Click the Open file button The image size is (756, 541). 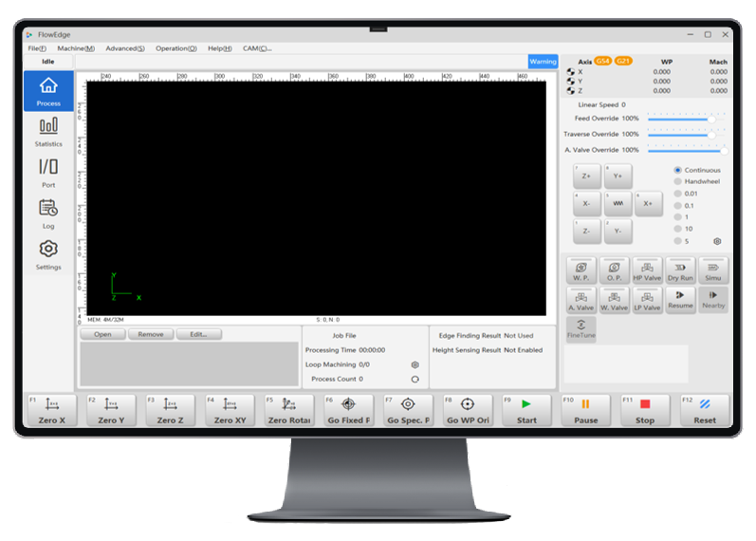pyautogui.click(x=102, y=334)
